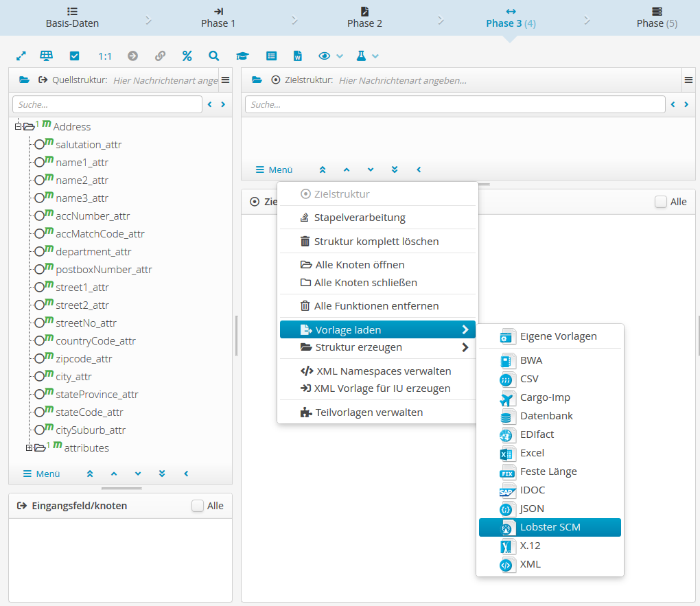Open the flask test dropdown

click(x=367, y=56)
